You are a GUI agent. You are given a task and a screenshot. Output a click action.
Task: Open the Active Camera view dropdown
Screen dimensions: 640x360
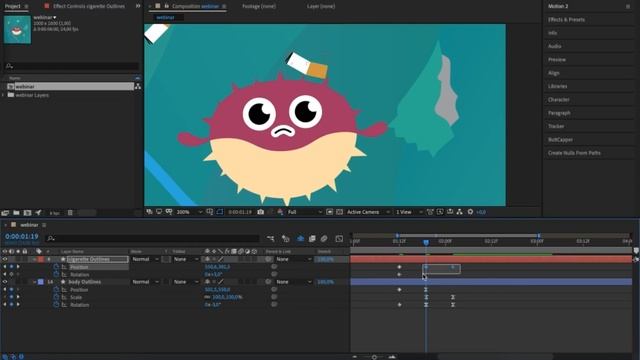(x=369, y=212)
